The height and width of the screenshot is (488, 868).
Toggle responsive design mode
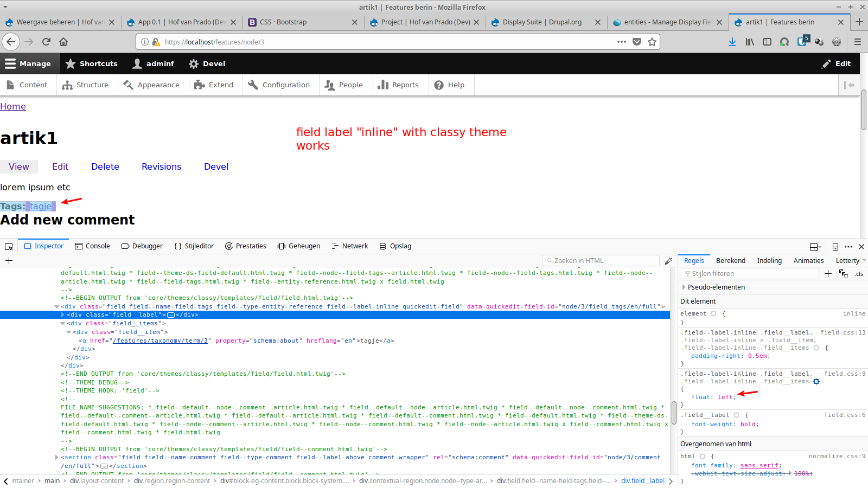coord(835,246)
